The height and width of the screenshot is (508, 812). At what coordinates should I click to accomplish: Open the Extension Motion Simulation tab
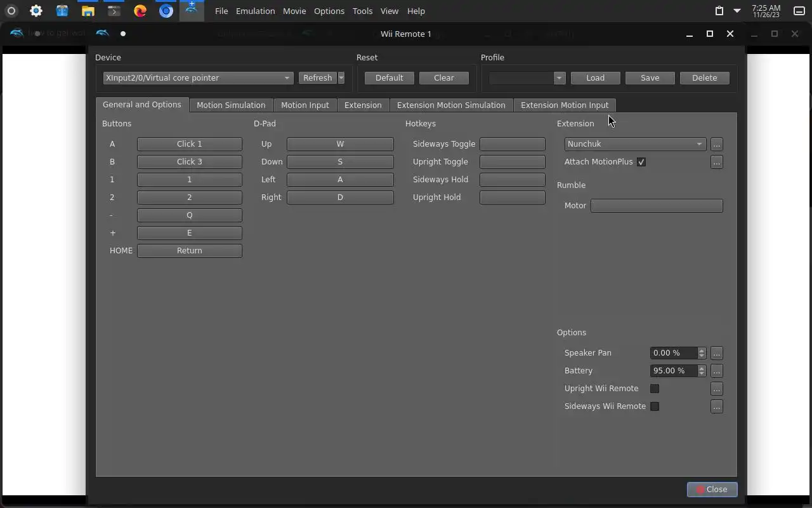pos(451,105)
